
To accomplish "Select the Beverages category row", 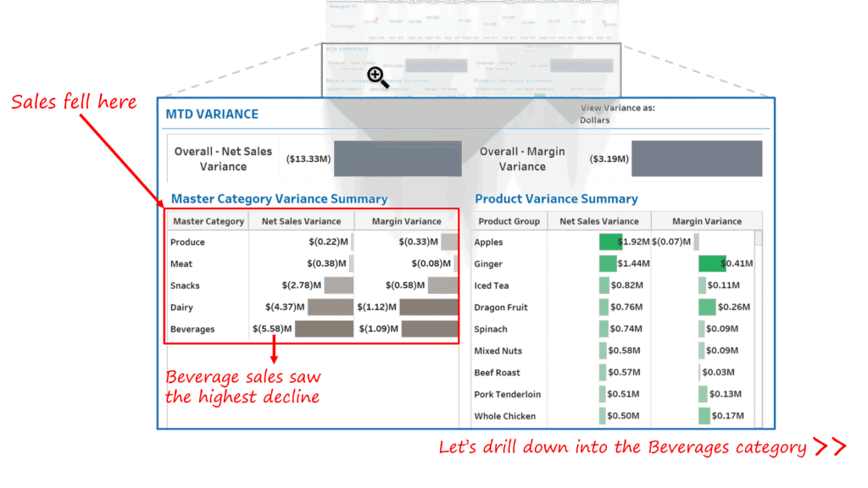I will 313,329.
